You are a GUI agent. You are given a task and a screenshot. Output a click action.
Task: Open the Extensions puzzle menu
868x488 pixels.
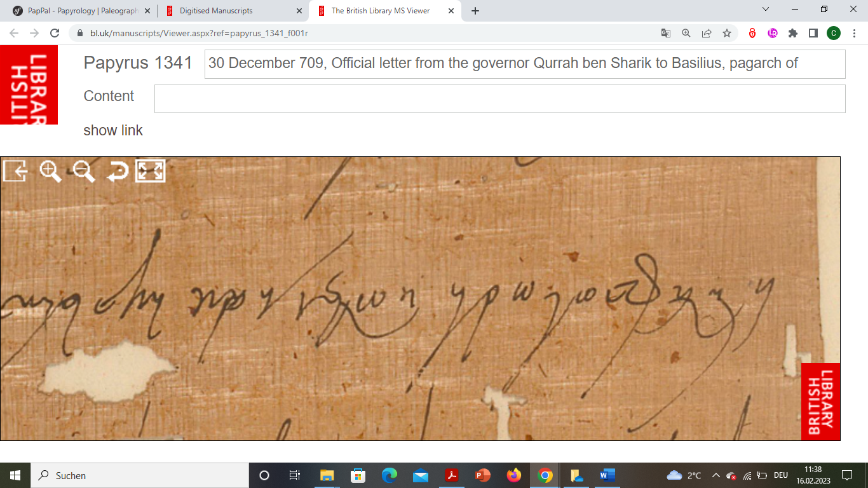793,33
